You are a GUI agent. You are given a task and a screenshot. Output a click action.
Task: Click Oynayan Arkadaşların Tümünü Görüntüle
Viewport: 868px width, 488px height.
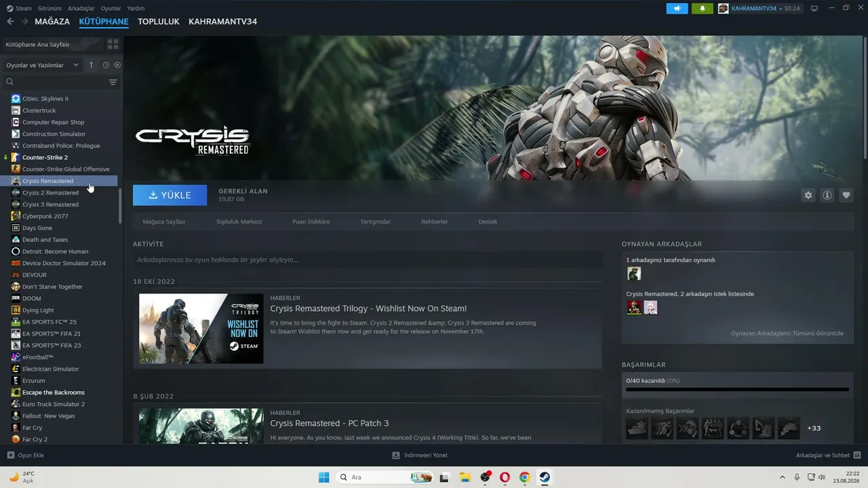[x=787, y=333]
